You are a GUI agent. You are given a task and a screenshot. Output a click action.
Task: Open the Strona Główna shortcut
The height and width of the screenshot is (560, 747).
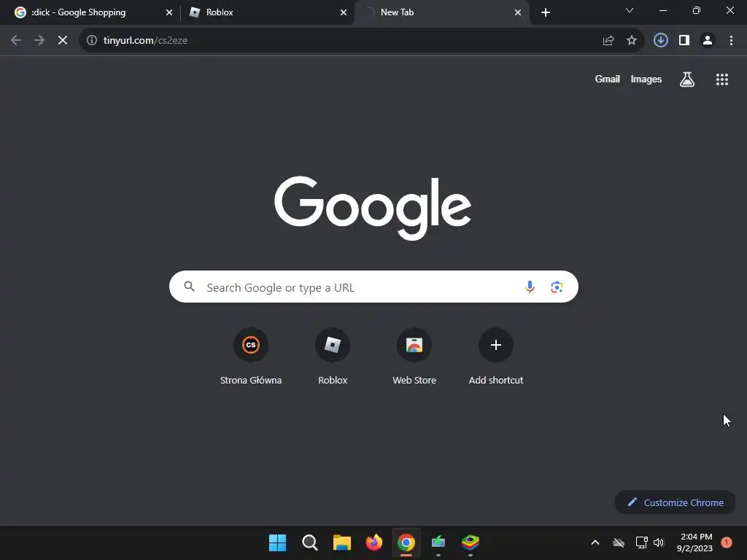[251, 357]
